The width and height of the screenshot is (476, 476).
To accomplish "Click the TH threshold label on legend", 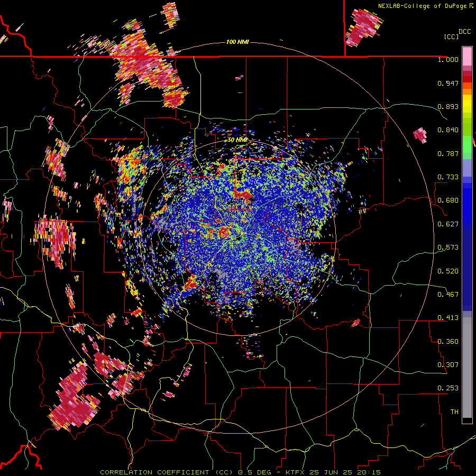I will (454, 412).
